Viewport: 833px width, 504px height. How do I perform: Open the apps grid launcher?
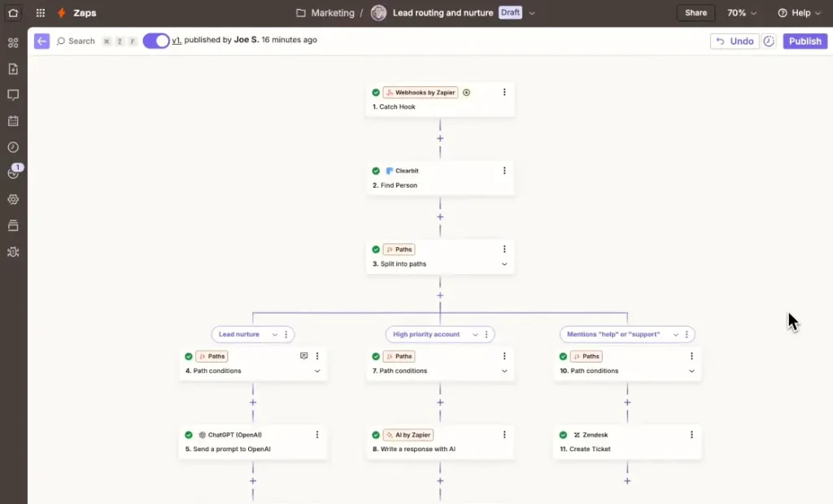pos(41,13)
